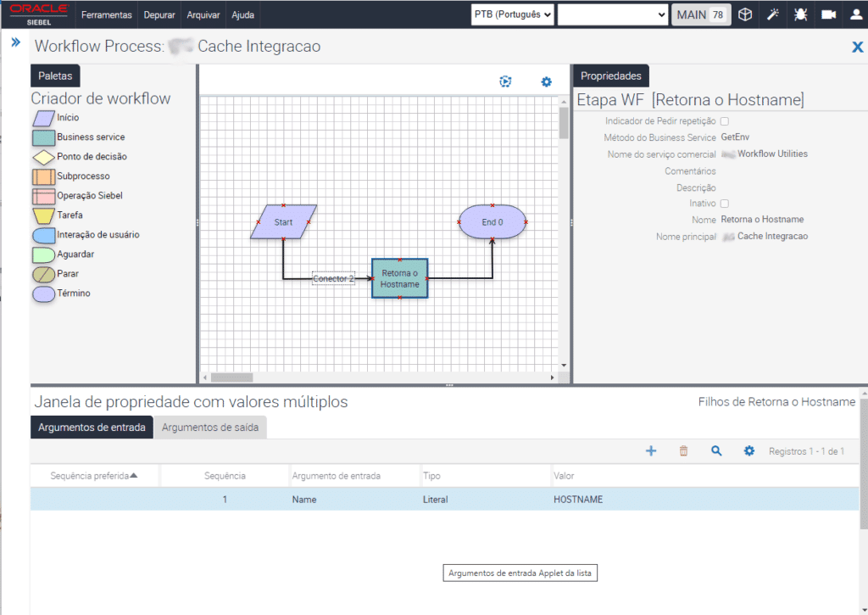Toggle the Inativo checkbox
This screenshot has height=615, width=868.
725,204
